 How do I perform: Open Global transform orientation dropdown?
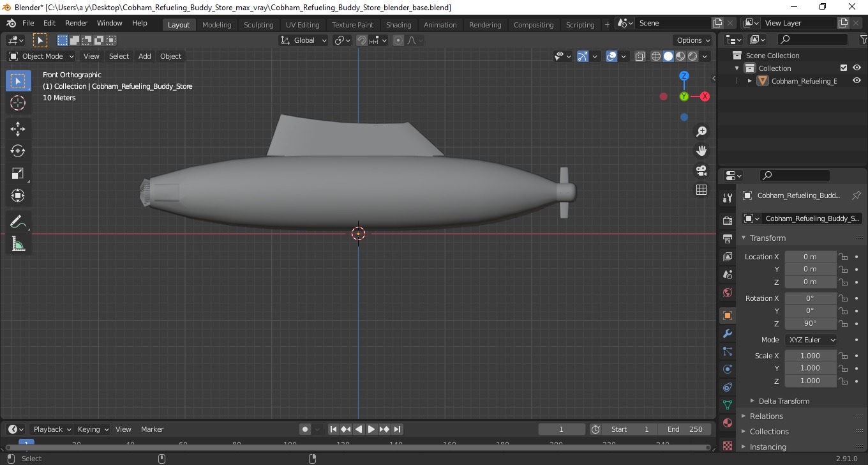[304, 40]
